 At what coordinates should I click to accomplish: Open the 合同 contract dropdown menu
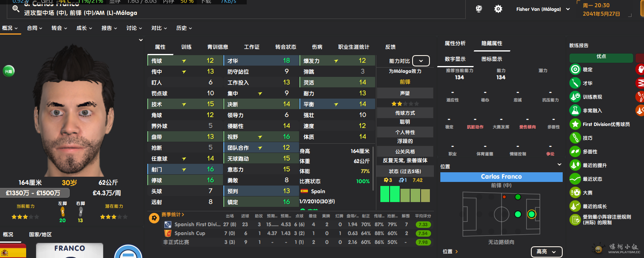point(35,28)
